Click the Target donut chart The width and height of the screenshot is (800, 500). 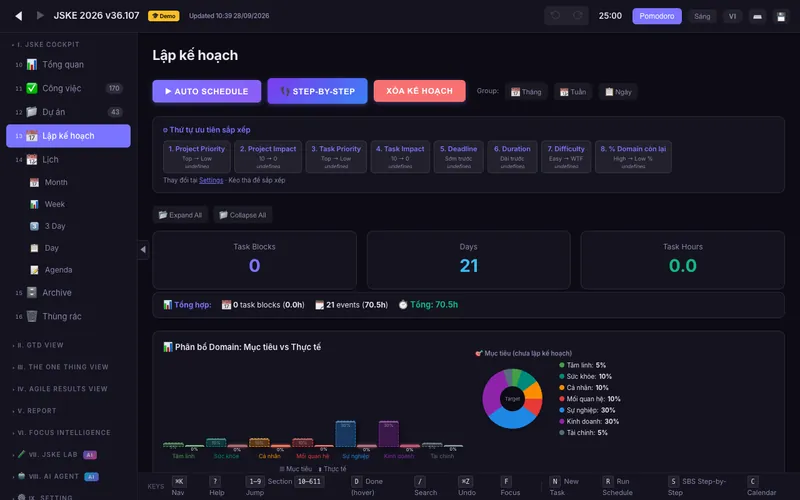pyautogui.click(x=512, y=398)
